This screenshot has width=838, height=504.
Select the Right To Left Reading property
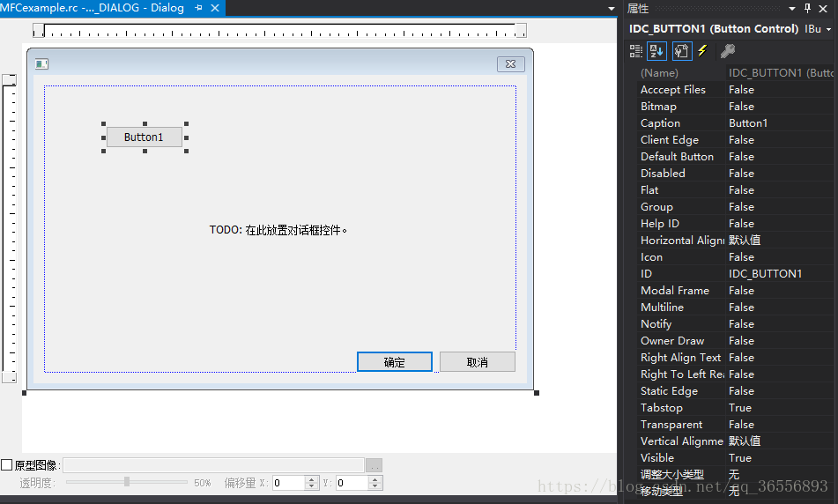(x=733, y=374)
